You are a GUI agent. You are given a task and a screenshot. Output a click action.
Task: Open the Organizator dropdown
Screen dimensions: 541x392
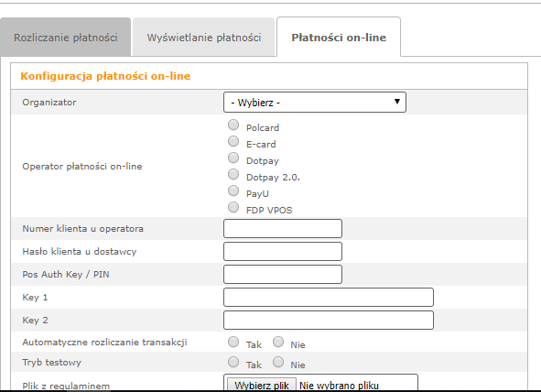(x=315, y=103)
